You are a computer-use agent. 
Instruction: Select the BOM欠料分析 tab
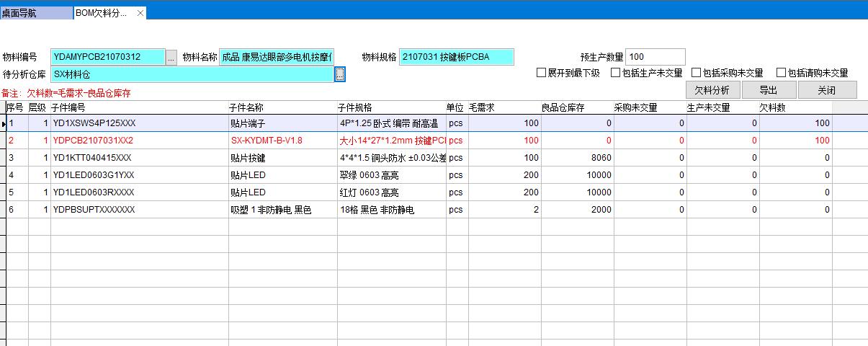(x=101, y=13)
